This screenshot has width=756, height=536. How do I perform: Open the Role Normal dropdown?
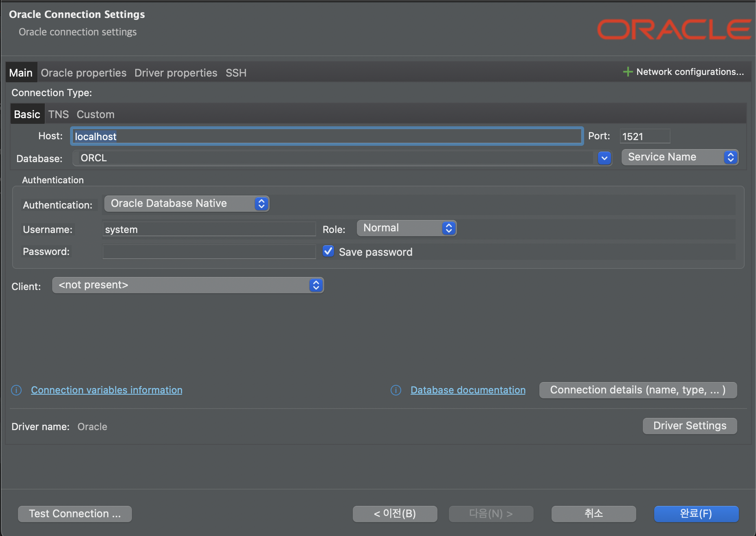coord(407,228)
